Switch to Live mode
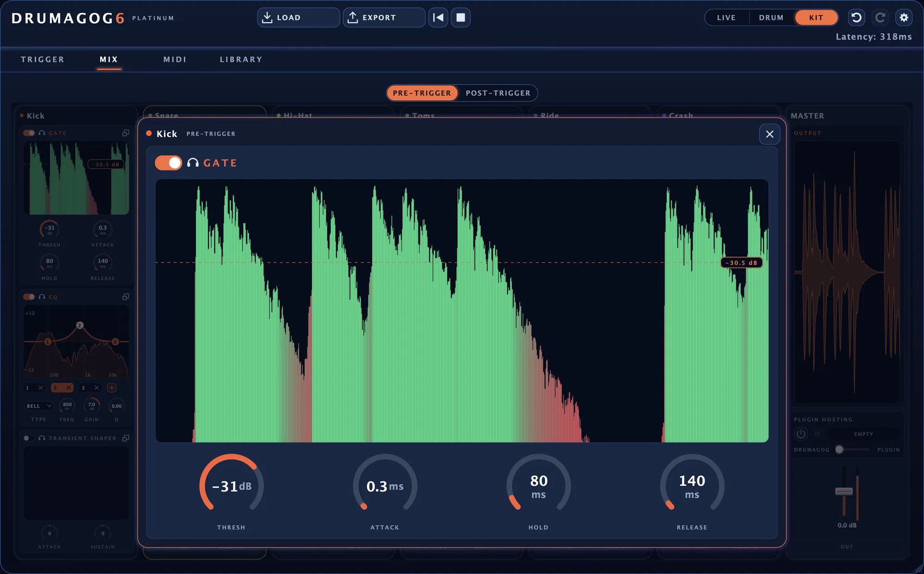924x574 pixels. pos(726,18)
